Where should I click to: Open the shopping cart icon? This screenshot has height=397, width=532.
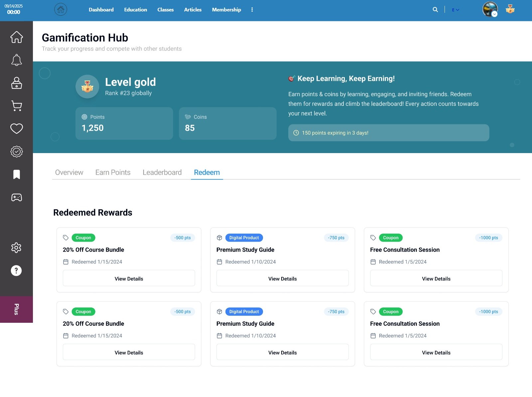click(16, 106)
